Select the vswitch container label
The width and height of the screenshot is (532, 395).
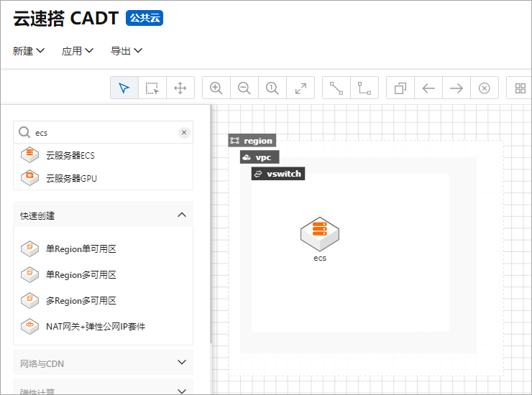pos(278,174)
